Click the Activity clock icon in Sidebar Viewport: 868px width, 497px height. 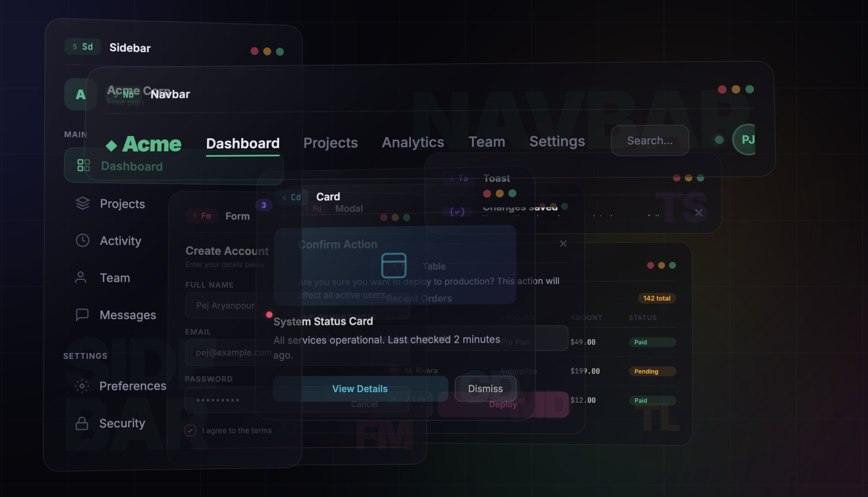click(x=83, y=240)
